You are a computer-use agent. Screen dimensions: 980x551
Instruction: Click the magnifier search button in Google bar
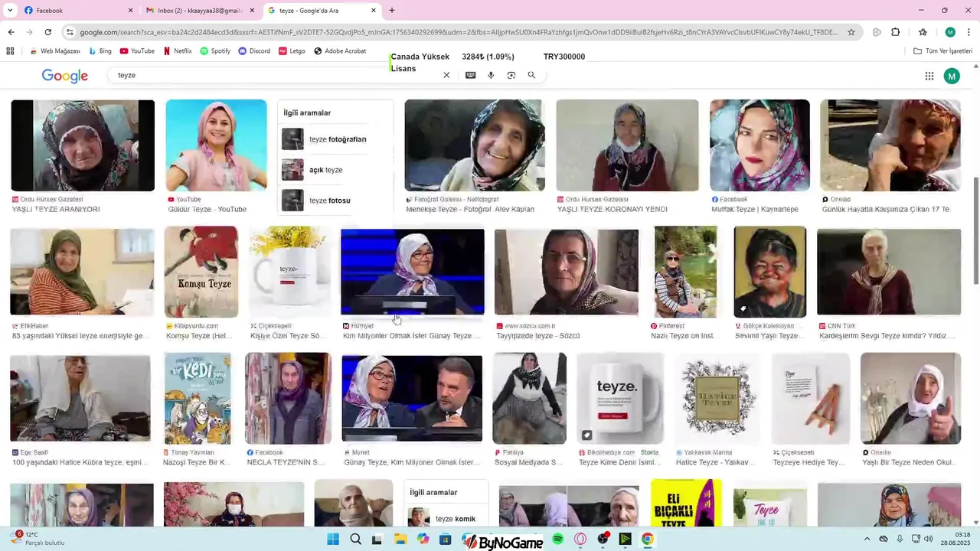pos(531,75)
